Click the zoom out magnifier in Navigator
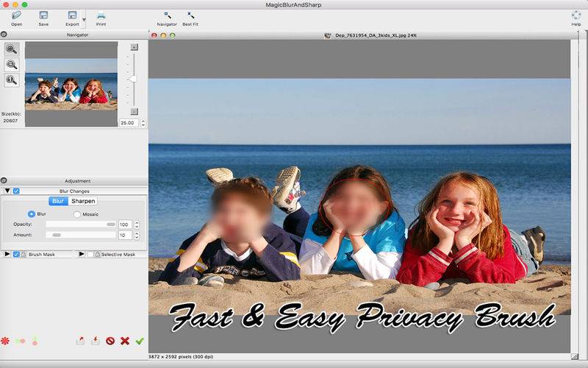The height and width of the screenshot is (368, 588). coord(12,65)
